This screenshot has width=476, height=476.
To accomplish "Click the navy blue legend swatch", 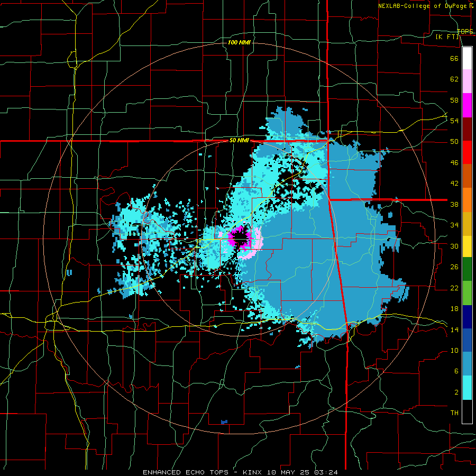I will coord(467,317).
